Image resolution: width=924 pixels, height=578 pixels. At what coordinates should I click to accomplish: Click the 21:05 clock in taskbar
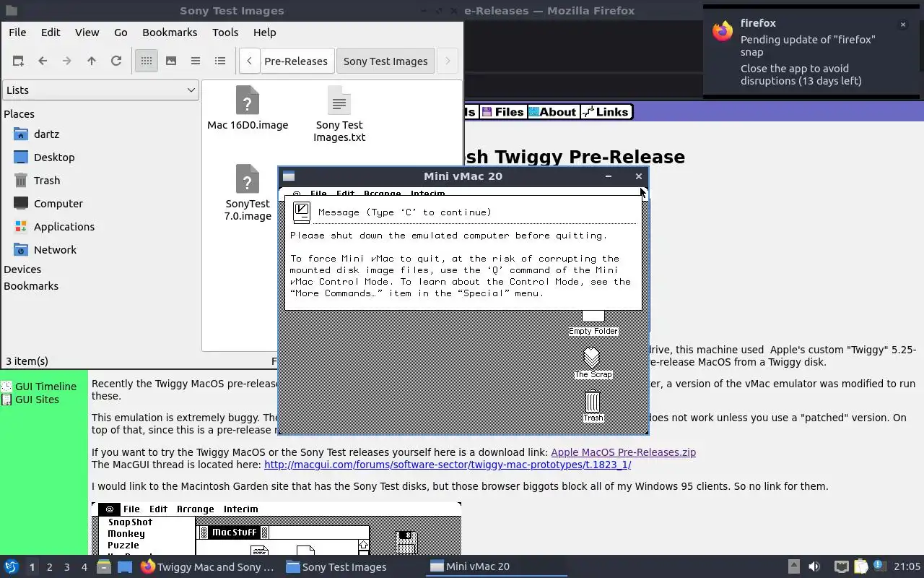click(x=907, y=567)
